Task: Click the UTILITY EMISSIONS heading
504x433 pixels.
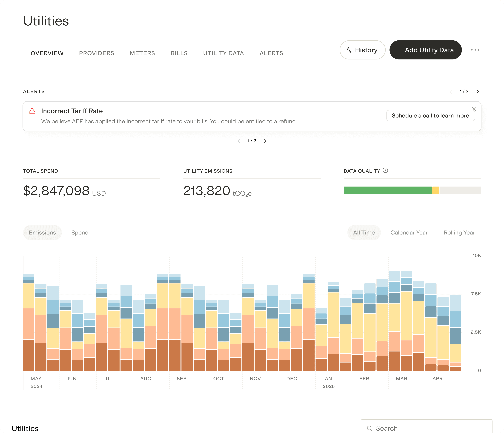Action: tap(208, 171)
